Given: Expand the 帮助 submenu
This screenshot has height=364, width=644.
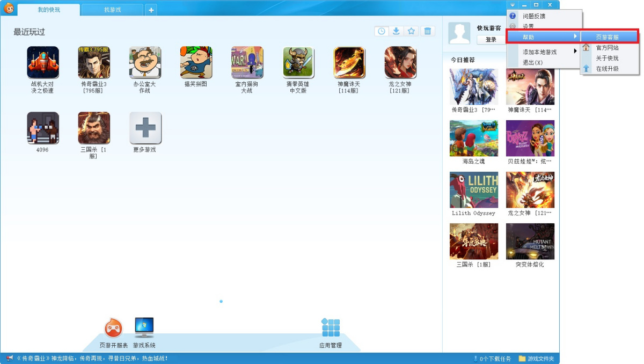Looking at the screenshot, I should coord(543,37).
